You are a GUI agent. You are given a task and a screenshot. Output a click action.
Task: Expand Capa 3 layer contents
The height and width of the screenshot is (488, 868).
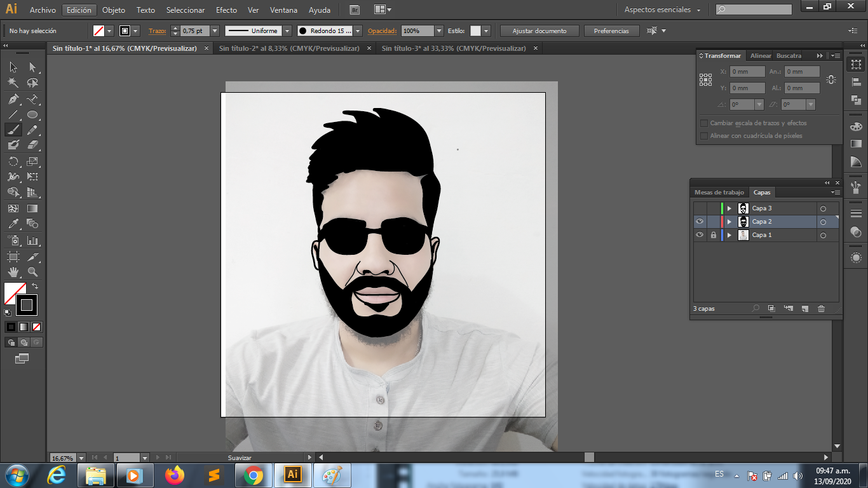[729, 208]
